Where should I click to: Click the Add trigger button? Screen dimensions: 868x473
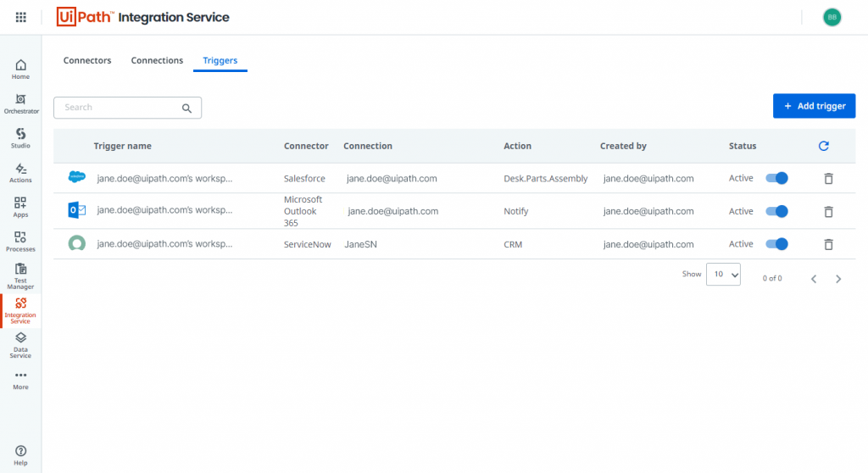(814, 106)
